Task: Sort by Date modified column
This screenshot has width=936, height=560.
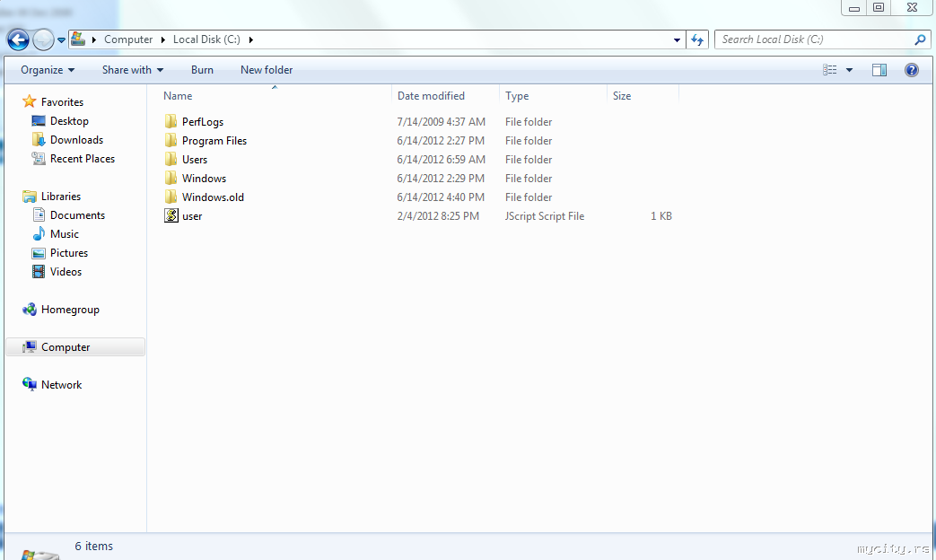Action: click(x=445, y=95)
